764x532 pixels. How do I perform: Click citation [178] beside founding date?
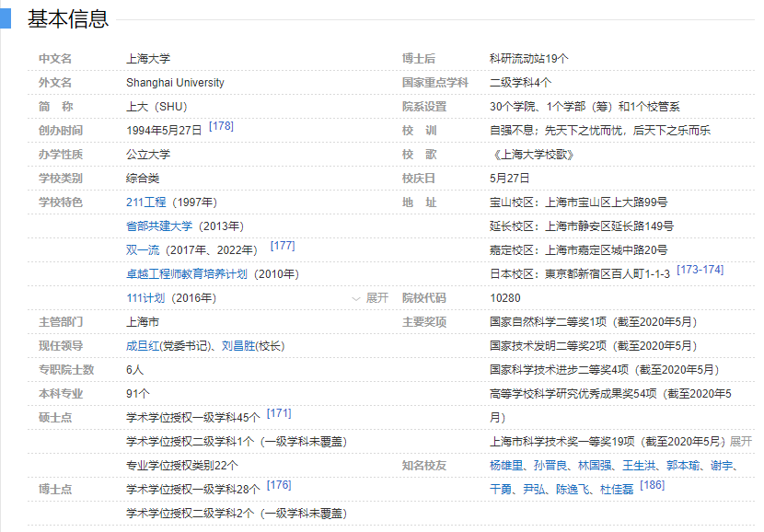(221, 126)
